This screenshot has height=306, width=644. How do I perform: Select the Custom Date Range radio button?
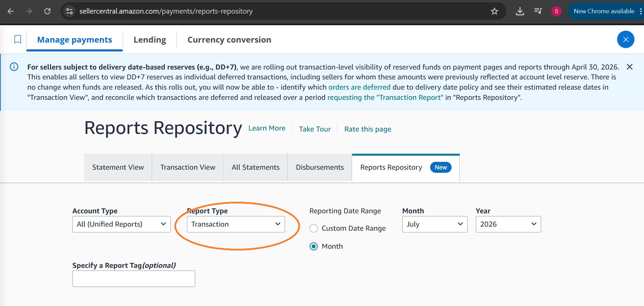click(314, 228)
